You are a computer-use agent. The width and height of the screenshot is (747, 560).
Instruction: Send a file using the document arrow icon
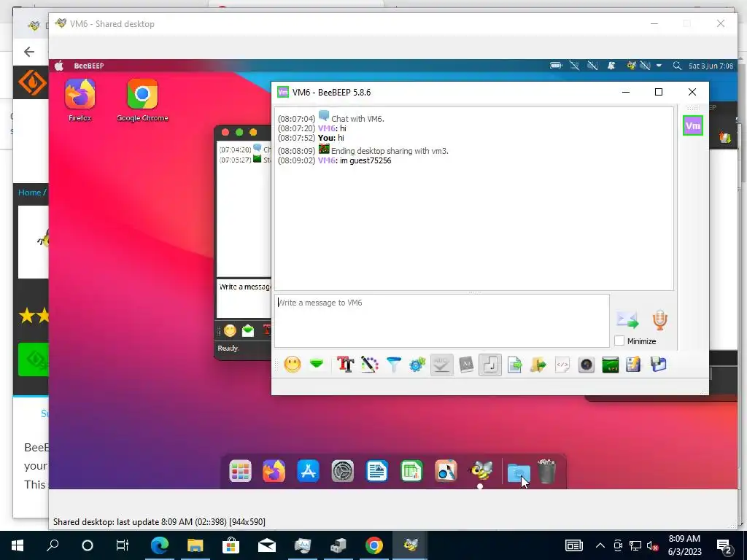514,365
